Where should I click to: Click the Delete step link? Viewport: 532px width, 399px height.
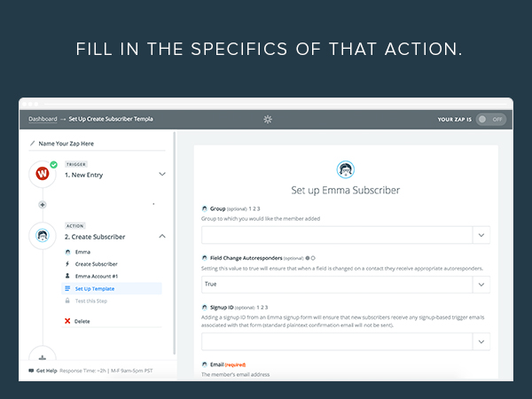point(82,321)
